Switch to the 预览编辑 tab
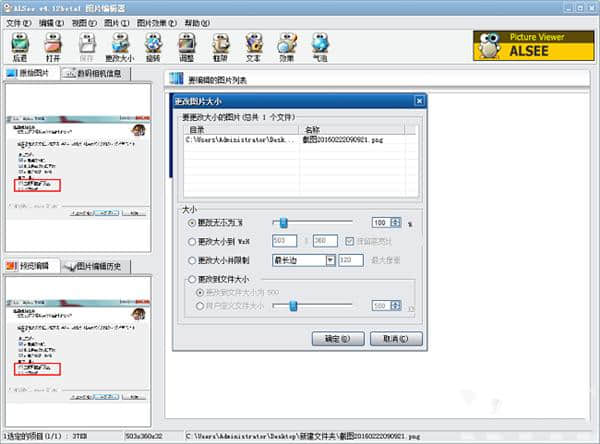Screen dimensions: 600x444 tap(32, 266)
